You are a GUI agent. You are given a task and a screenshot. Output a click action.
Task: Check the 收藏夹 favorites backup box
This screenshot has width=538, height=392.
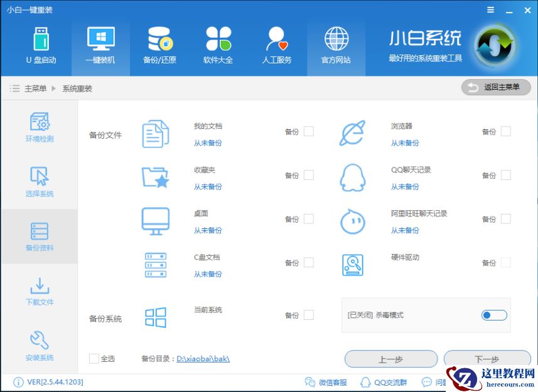coord(309,176)
